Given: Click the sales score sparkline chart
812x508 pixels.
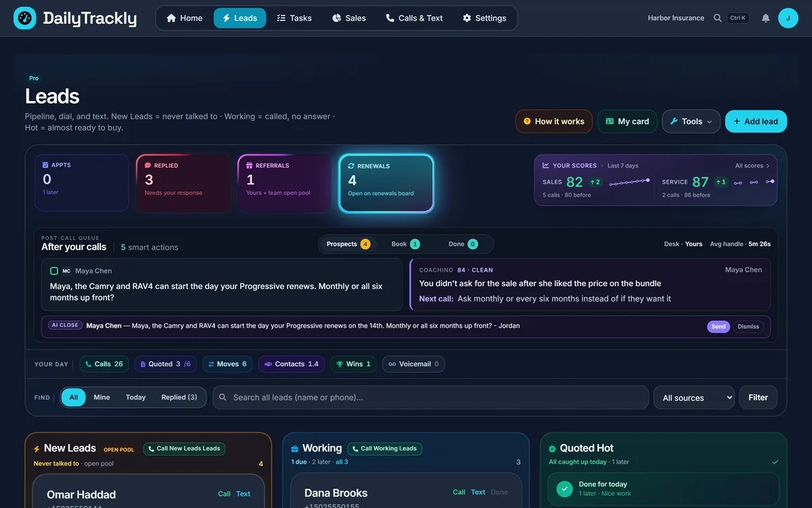Looking at the screenshot, I should tap(629, 182).
